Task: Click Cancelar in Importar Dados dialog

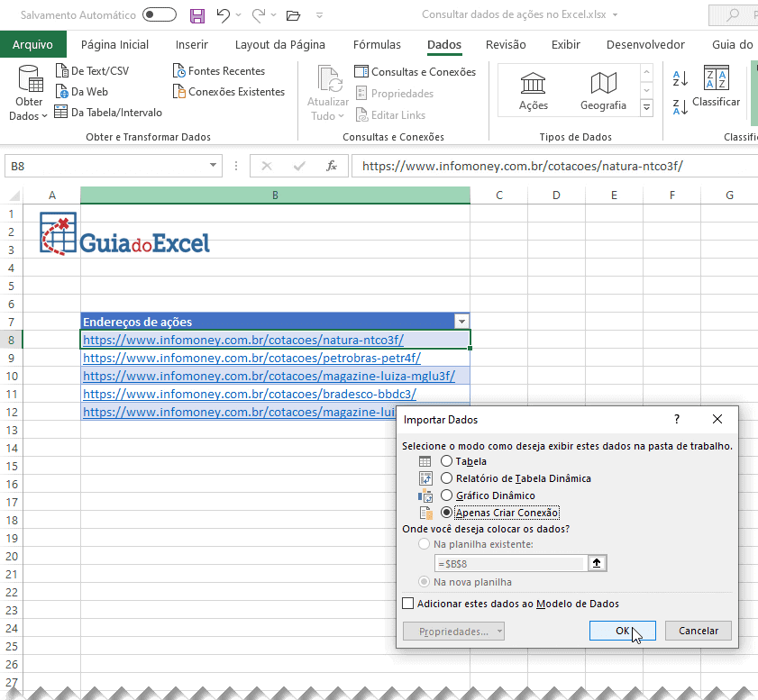Action: tap(698, 631)
